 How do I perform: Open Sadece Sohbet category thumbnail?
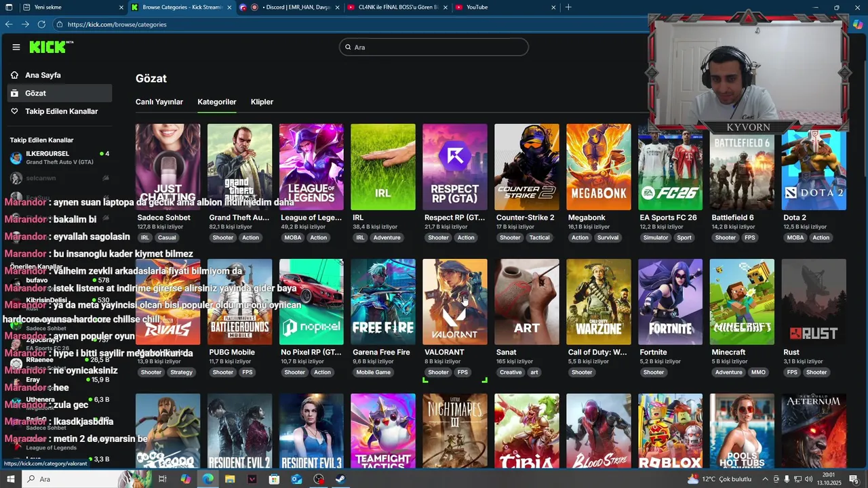tap(167, 167)
